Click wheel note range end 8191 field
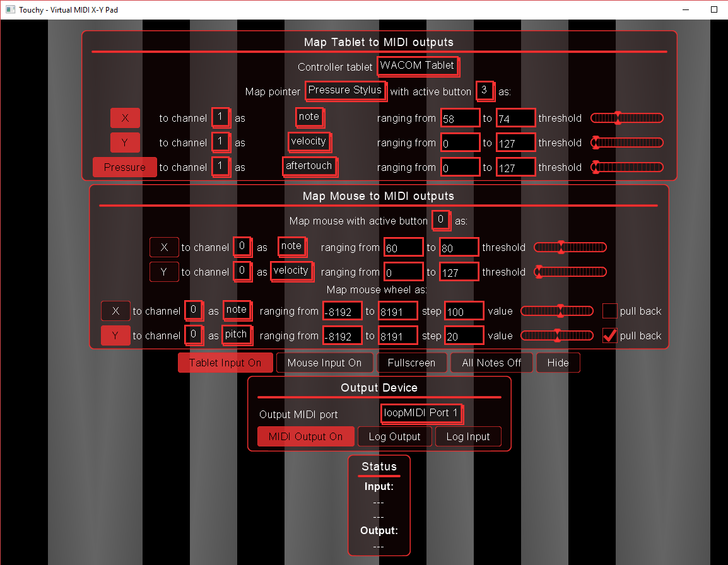The height and width of the screenshot is (565, 728). coord(398,311)
